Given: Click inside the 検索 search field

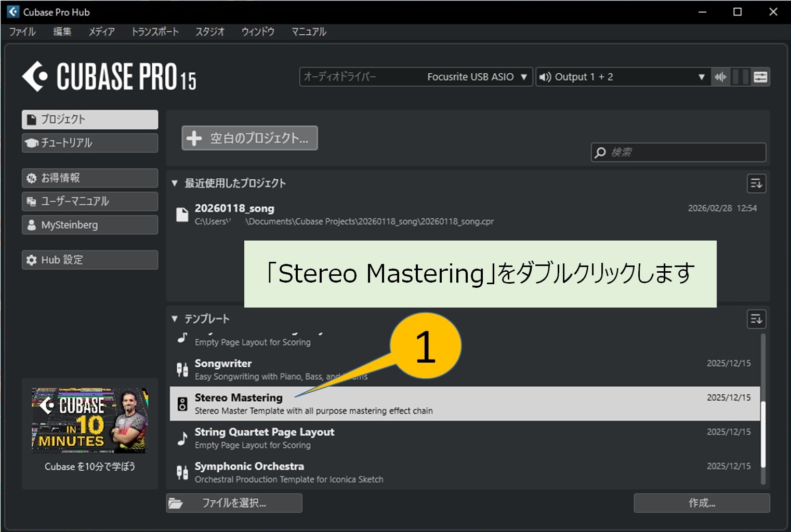Looking at the screenshot, I should click(x=676, y=152).
